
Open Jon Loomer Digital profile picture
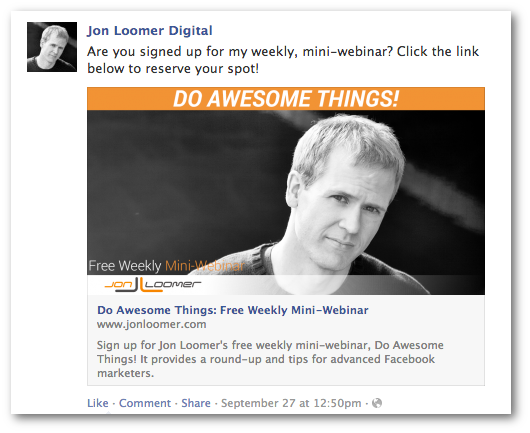(52, 47)
